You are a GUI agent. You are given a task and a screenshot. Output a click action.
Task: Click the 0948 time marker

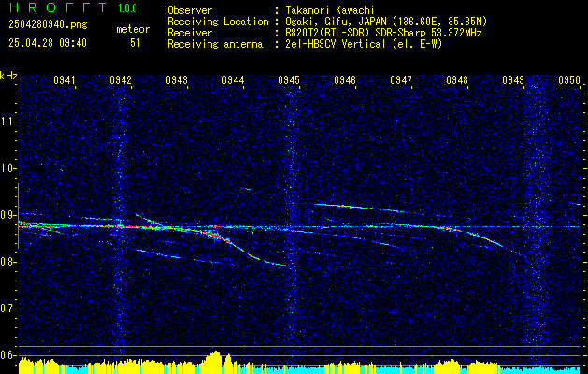[x=457, y=79]
